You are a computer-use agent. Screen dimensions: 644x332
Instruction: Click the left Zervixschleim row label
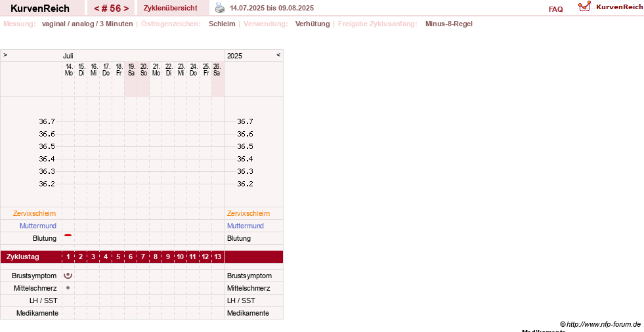coord(35,213)
